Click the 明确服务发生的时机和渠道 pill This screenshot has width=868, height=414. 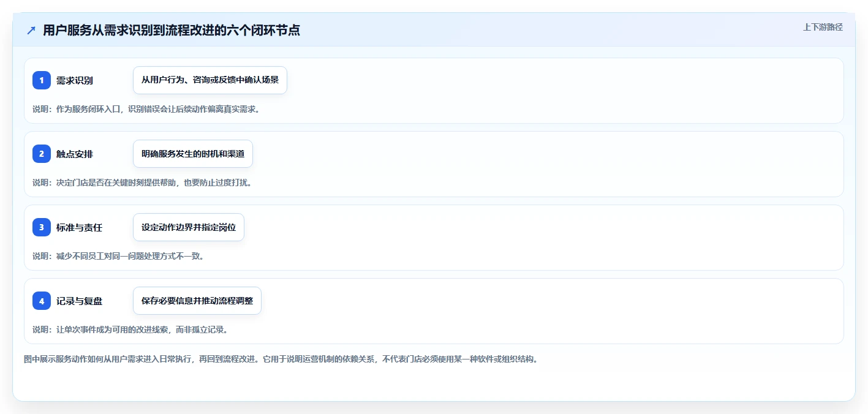tap(193, 154)
